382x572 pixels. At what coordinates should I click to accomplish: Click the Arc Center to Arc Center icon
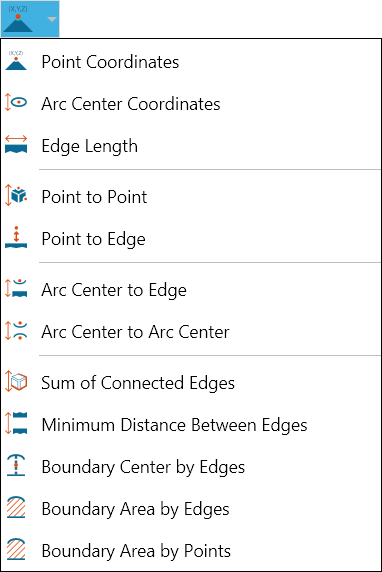[16, 331]
